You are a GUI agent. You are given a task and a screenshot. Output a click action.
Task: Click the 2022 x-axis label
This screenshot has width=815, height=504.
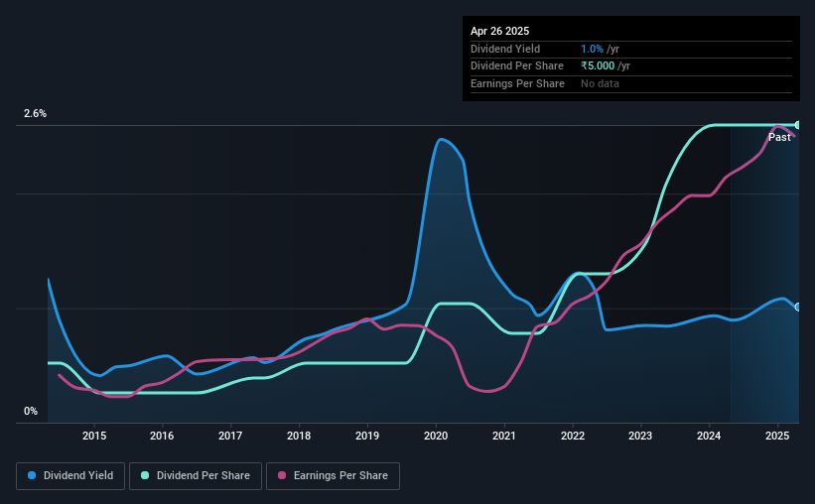(x=573, y=436)
